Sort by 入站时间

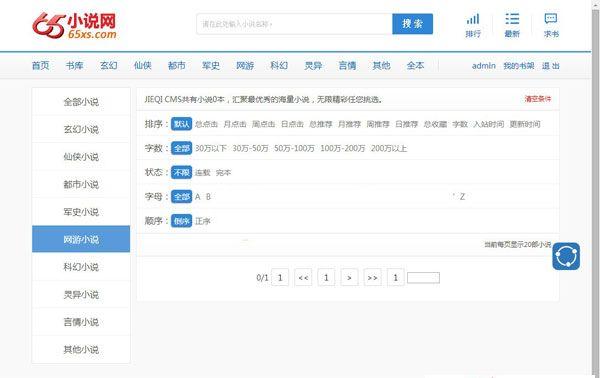point(489,124)
